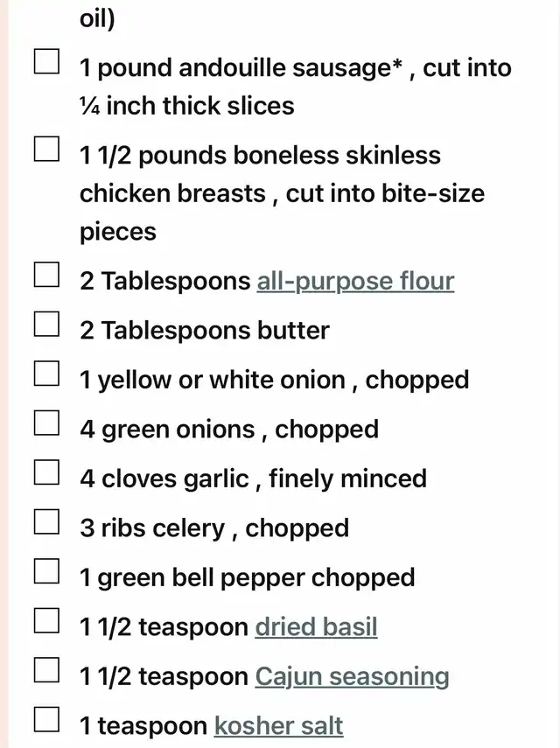Check the 4 green onions checkbox
Image resolution: width=560 pixels, height=748 pixels.
click(x=46, y=424)
